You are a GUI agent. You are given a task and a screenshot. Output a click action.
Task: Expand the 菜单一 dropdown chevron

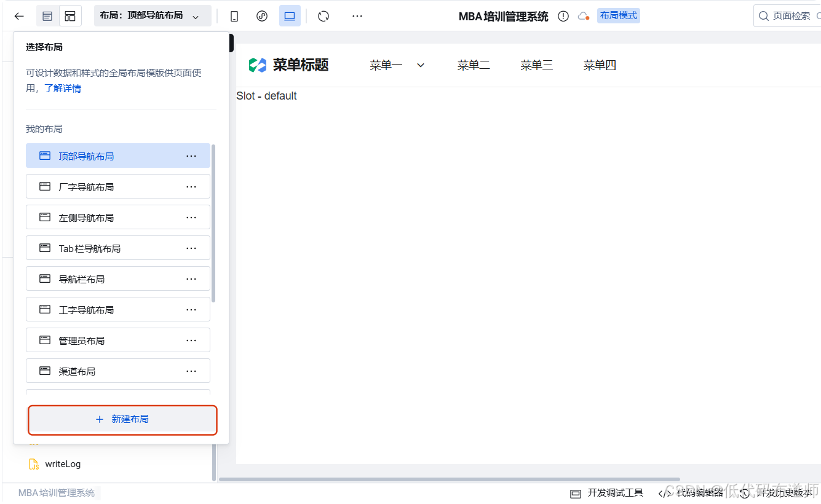click(421, 65)
